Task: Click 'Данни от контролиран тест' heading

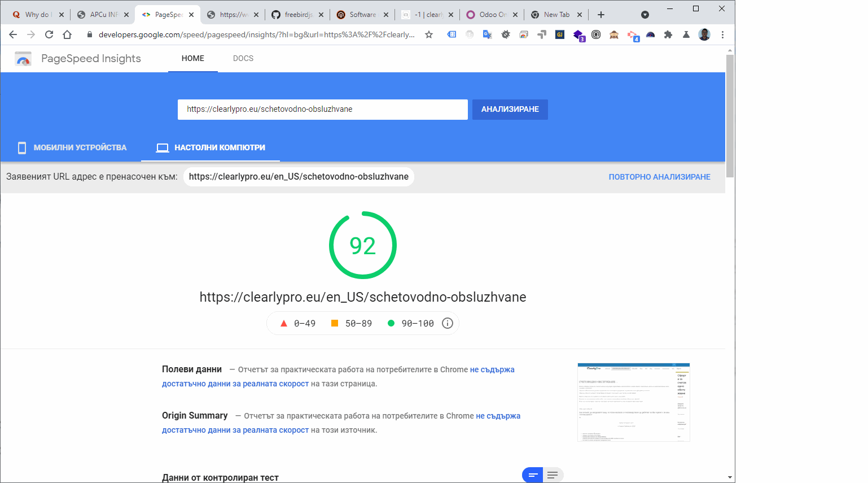Action: point(220,477)
